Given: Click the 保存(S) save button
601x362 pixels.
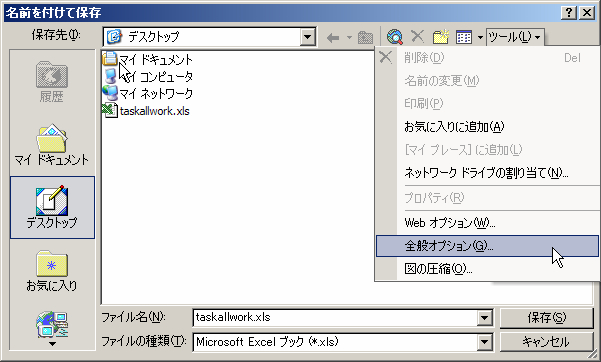Looking at the screenshot, I should 547,318.
